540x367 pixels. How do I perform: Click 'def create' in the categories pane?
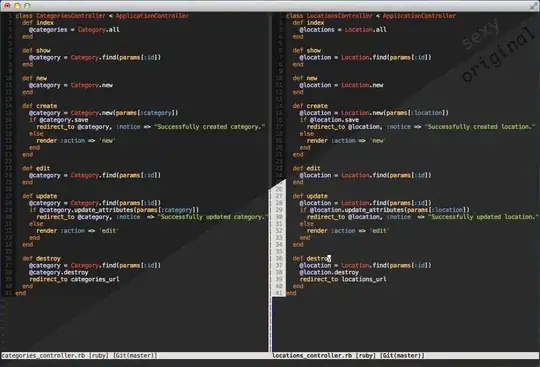click(x=40, y=106)
